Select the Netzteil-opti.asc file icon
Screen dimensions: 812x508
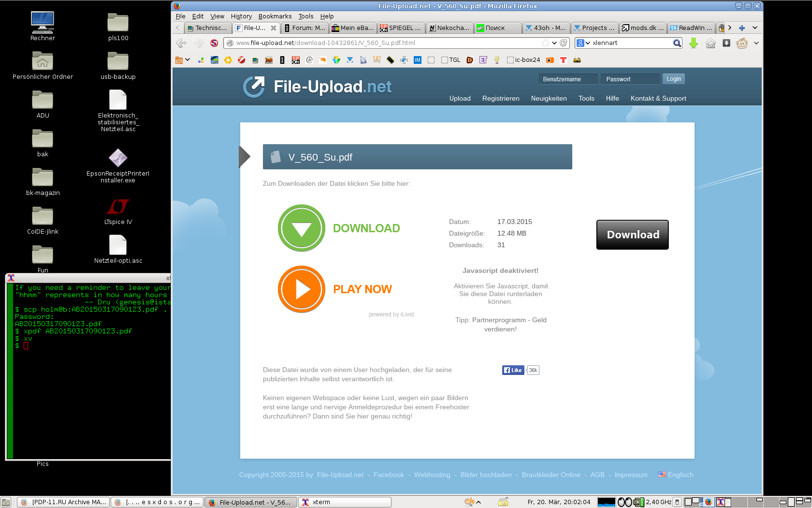[118, 249]
